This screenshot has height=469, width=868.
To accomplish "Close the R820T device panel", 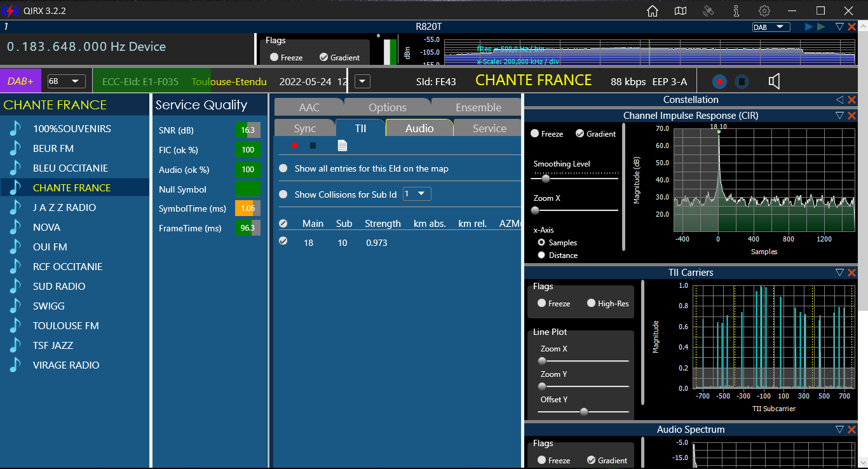I will 851,27.
